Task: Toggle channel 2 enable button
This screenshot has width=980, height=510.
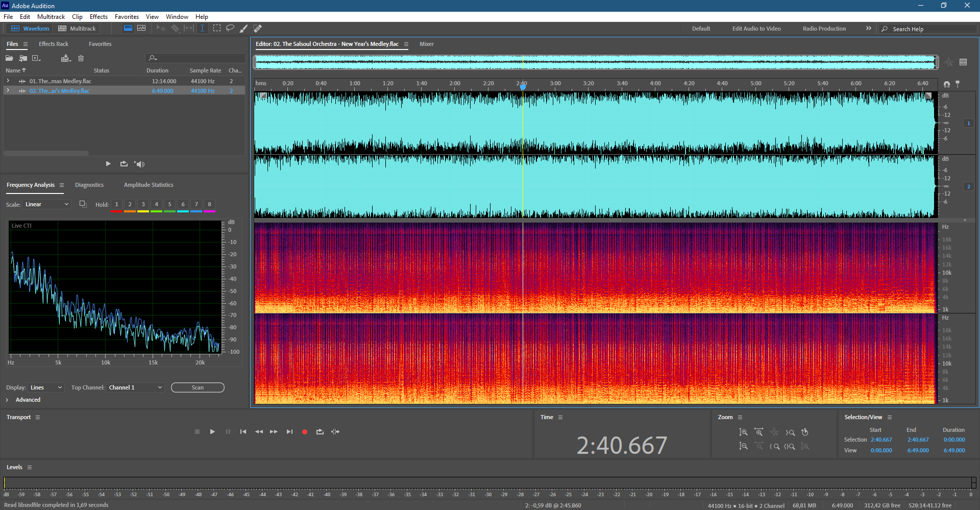Action: 968,186
